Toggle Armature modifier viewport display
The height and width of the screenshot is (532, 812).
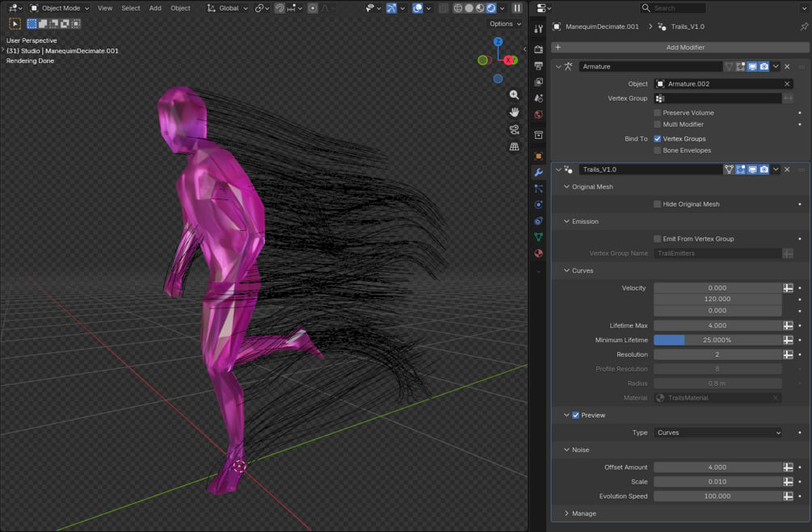pyautogui.click(x=752, y=66)
